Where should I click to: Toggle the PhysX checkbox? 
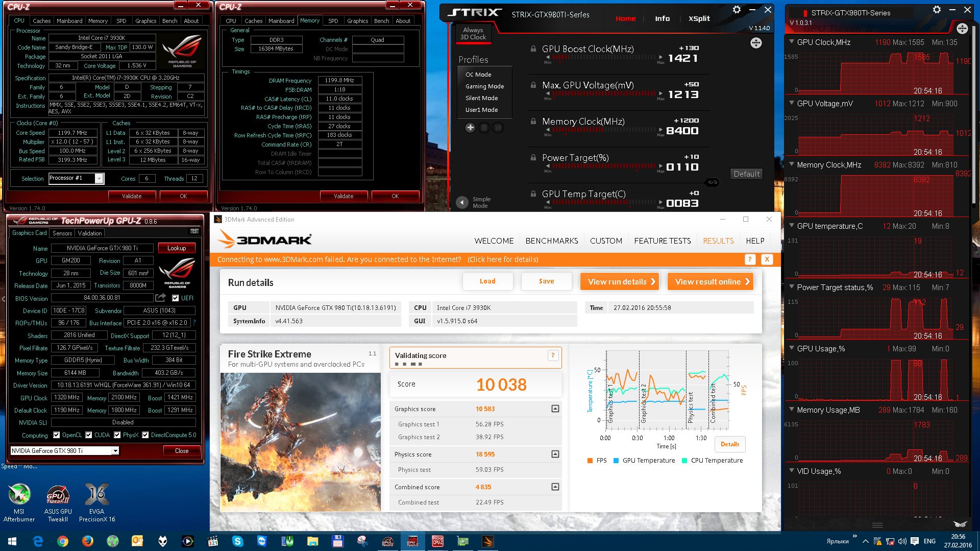117,435
